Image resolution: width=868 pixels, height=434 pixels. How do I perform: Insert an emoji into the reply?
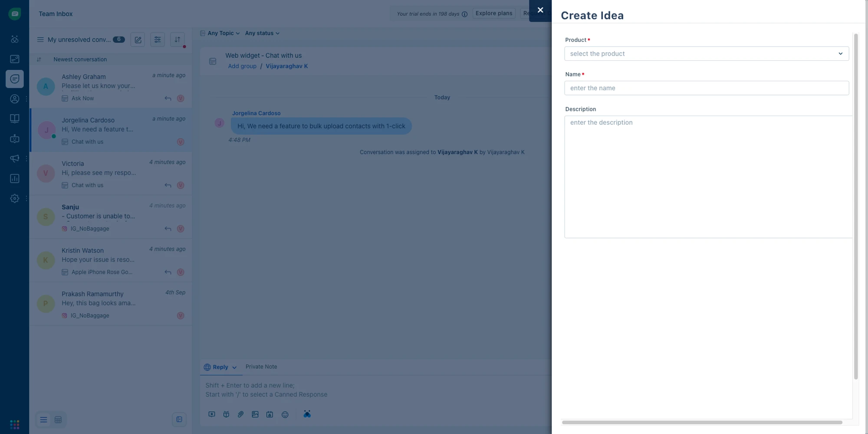[285, 414]
